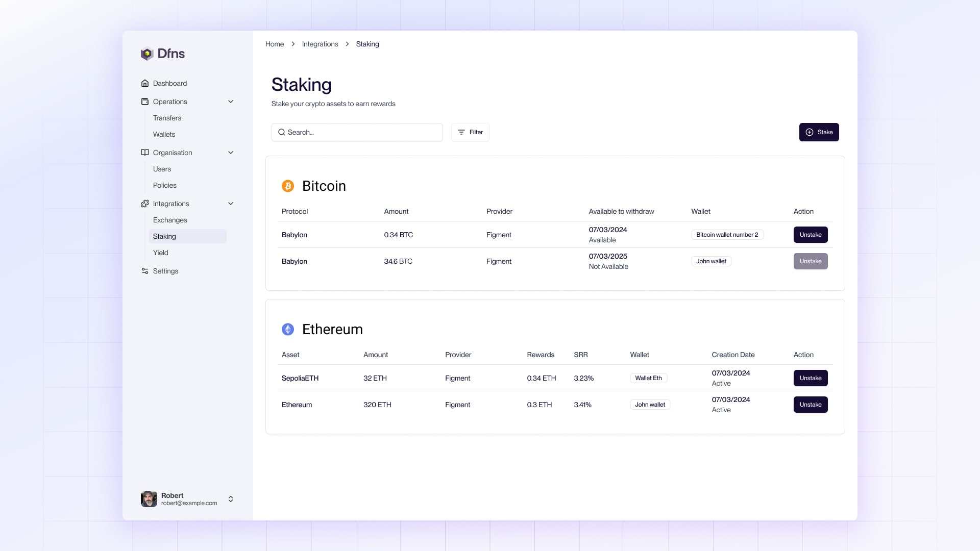Open Robert's account switcher arrows
This screenshot has width=980, height=551.
pos(231,499)
